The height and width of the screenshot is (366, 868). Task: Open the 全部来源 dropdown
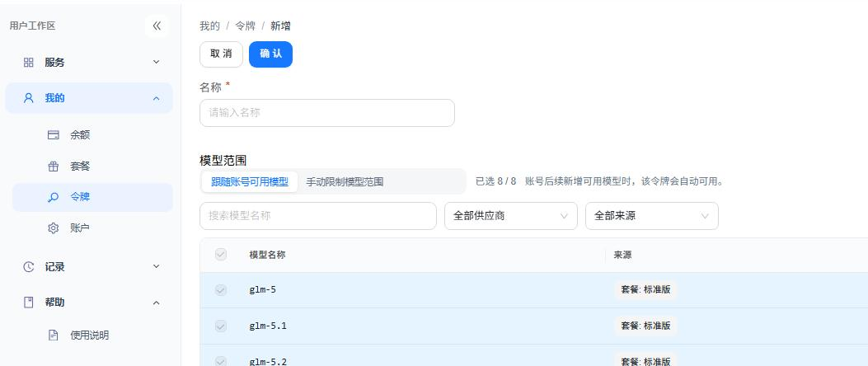[x=652, y=216]
